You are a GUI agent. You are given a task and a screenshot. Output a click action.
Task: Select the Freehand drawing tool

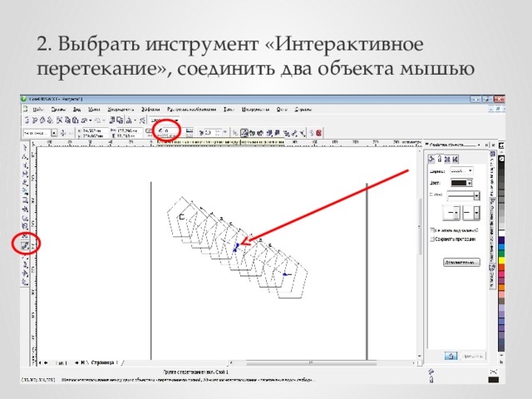pos(25,182)
